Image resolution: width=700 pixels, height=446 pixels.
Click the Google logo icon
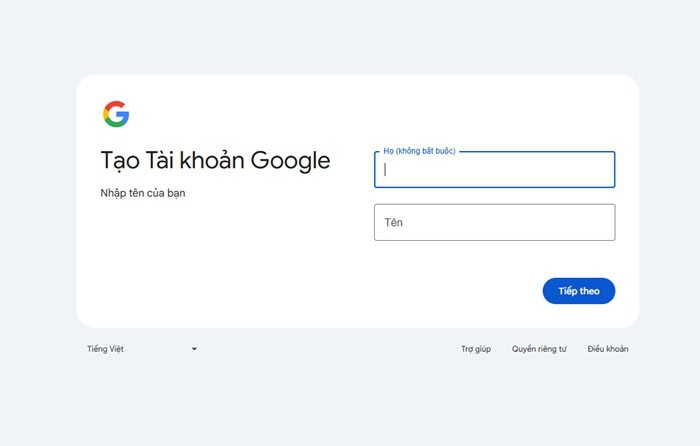115,114
